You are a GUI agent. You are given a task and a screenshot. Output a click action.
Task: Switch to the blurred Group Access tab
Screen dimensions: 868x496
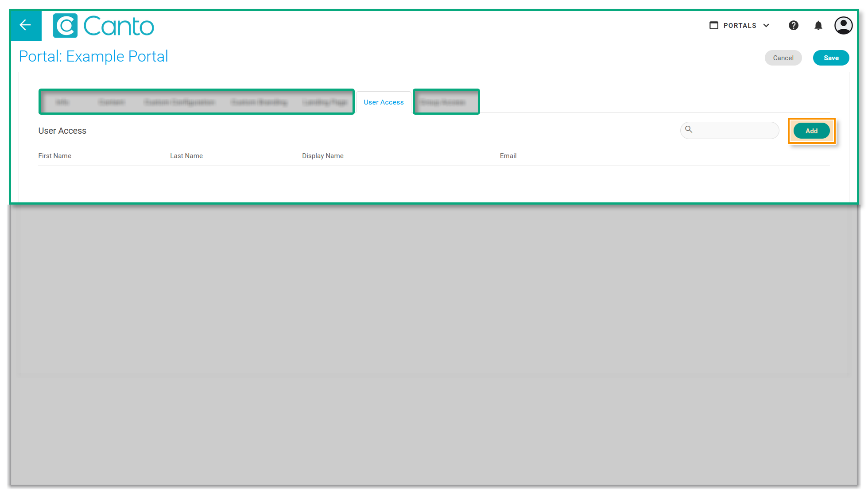(443, 102)
